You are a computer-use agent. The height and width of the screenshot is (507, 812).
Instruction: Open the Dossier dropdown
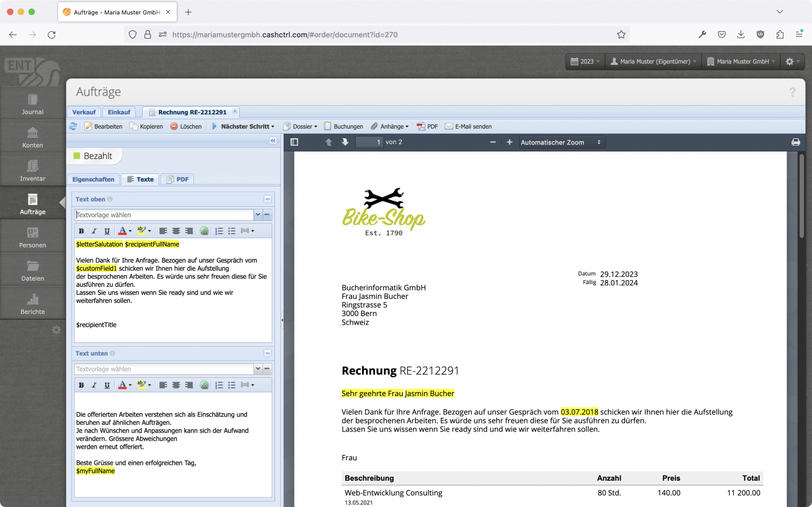coord(300,126)
